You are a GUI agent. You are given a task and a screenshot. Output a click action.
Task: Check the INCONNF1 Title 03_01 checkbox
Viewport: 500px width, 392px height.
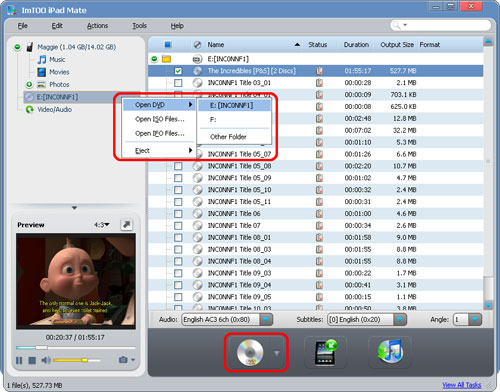pos(178,83)
